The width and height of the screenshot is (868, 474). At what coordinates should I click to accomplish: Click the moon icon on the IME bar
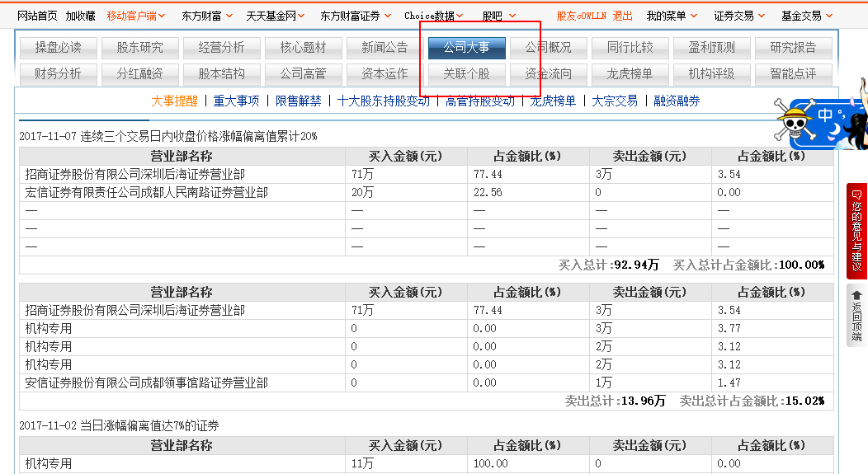click(x=833, y=131)
